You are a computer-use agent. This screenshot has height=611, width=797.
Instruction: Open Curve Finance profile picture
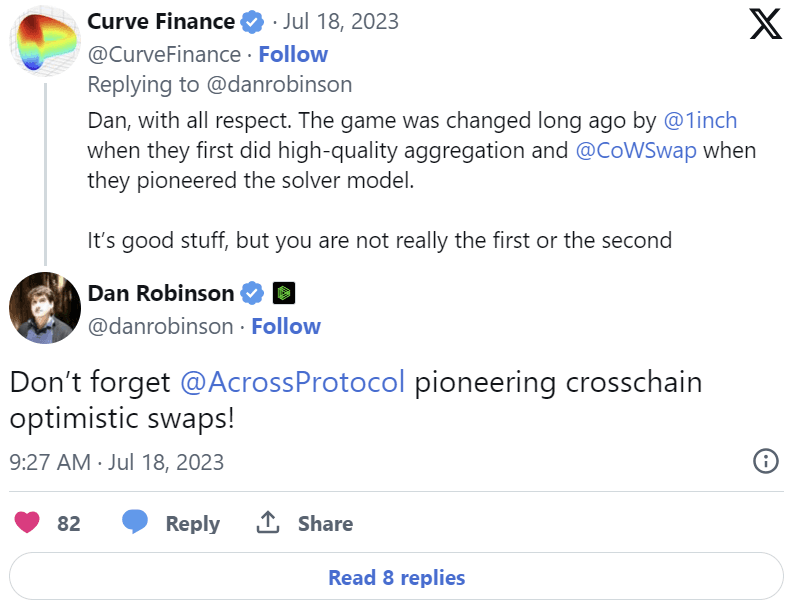pyautogui.click(x=43, y=43)
